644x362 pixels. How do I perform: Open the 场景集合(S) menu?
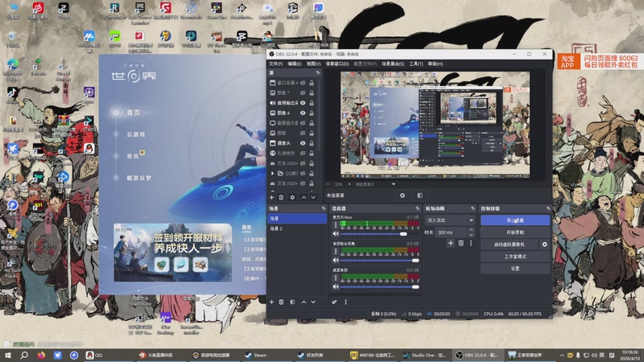(x=393, y=64)
